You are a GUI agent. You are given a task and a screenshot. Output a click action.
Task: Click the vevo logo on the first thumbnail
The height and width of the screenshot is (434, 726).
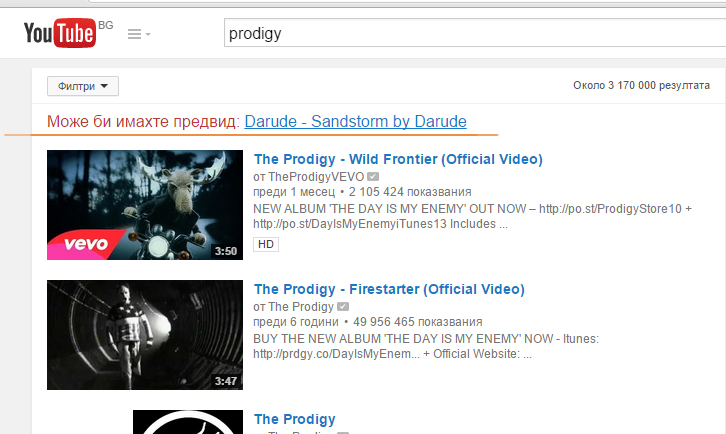tap(86, 244)
